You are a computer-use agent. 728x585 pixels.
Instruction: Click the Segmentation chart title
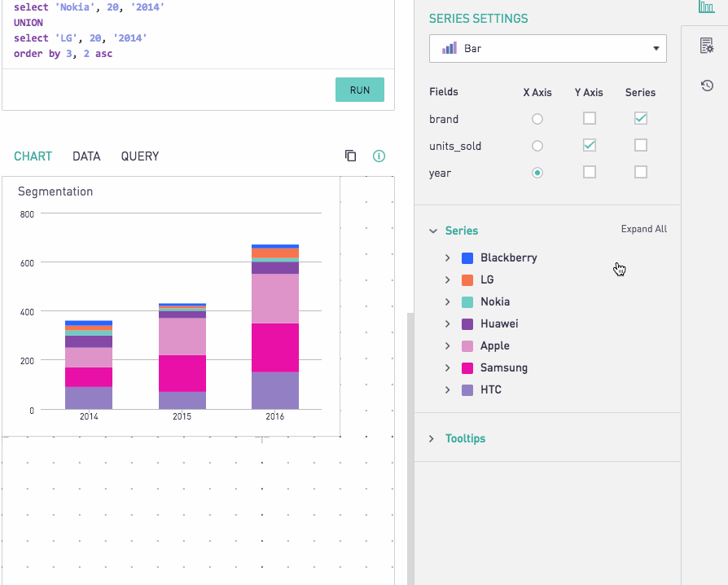[55, 191]
